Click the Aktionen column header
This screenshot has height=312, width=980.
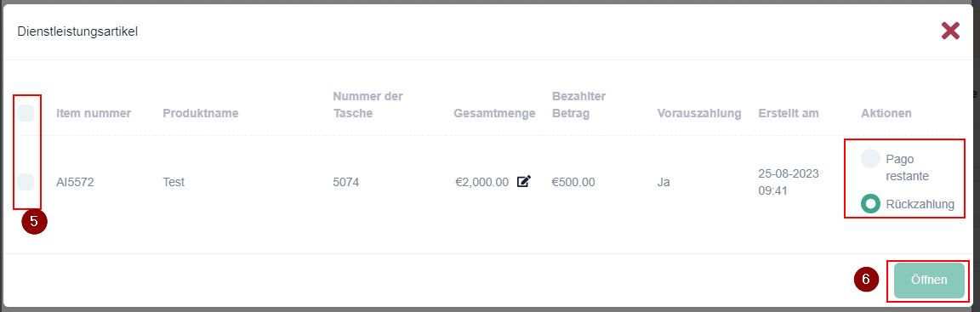coord(886,114)
